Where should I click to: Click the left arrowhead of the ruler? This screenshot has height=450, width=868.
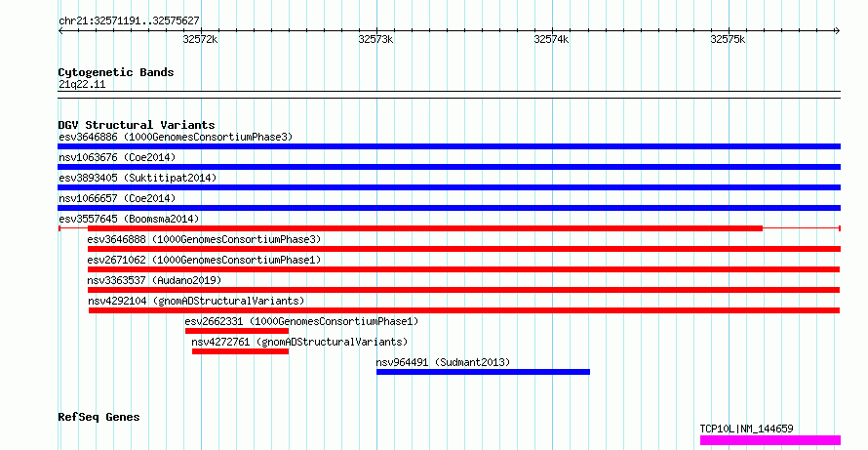(60, 31)
